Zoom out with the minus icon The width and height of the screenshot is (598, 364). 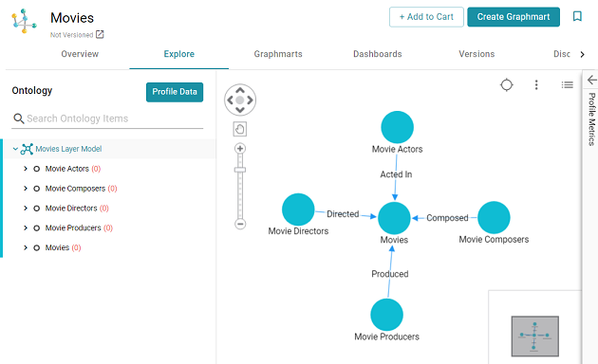click(240, 224)
